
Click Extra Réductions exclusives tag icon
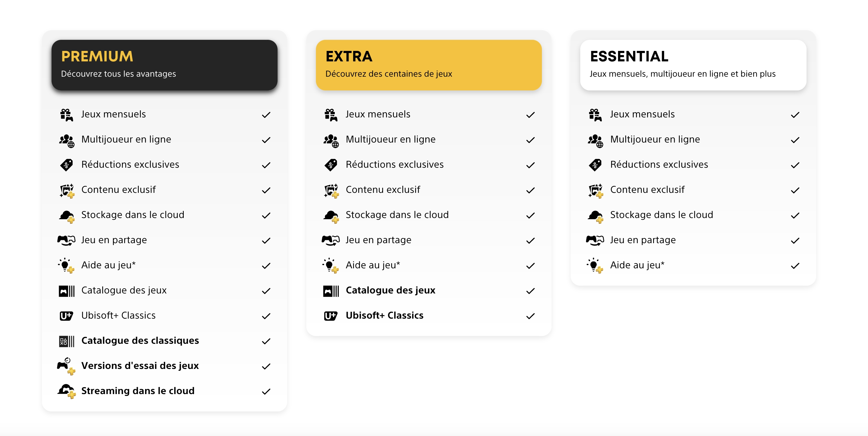[331, 165]
